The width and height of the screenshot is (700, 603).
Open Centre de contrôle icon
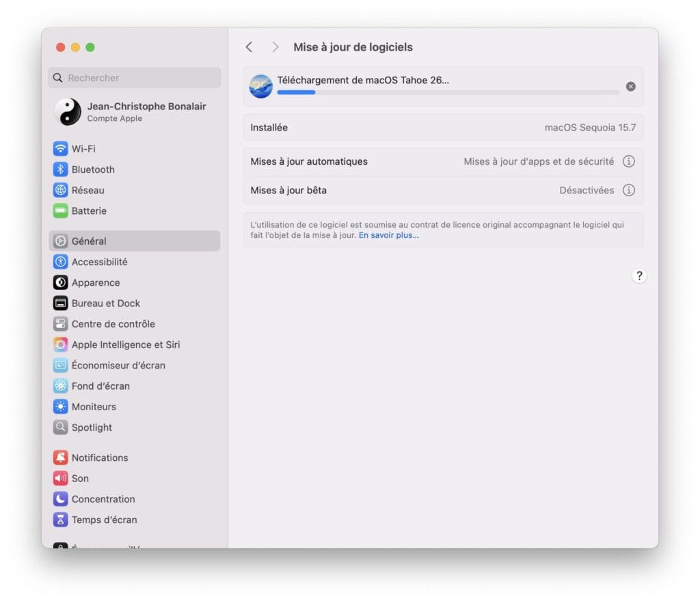pyautogui.click(x=60, y=324)
